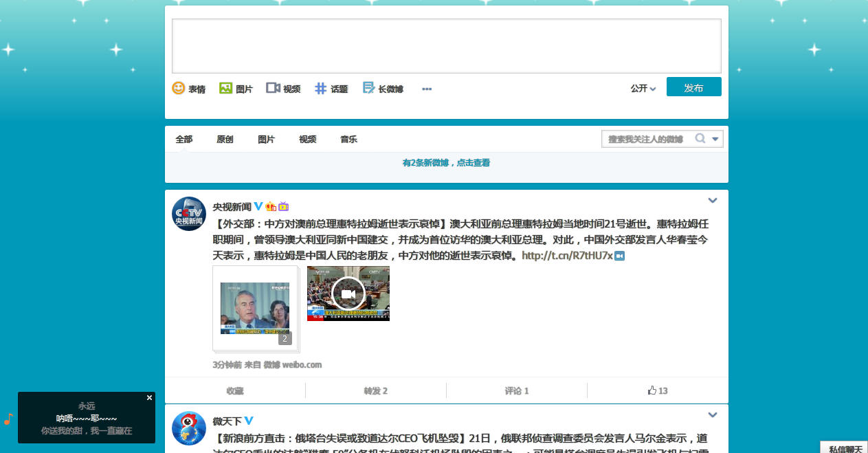The width and height of the screenshot is (868, 453).
Task: Expand the 微天下 post options chevron
Action: pos(713,415)
